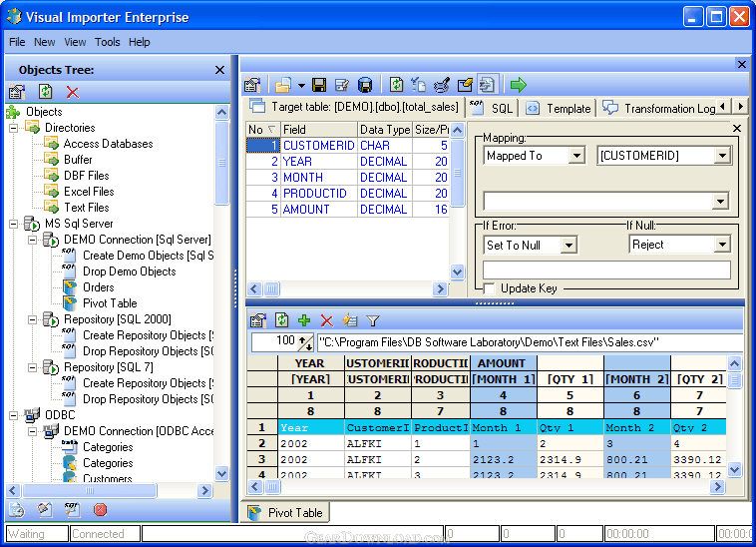This screenshot has width=756, height=547.
Task: Select the Orders tree item
Action: pyautogui.click(x=99, y=287)
